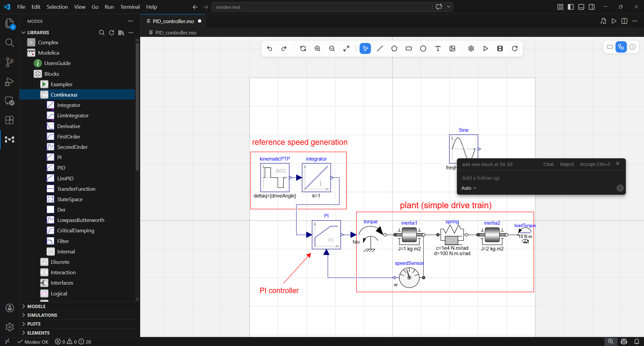Select the PID_controller.mo editor tab

[x=173, y=21]
